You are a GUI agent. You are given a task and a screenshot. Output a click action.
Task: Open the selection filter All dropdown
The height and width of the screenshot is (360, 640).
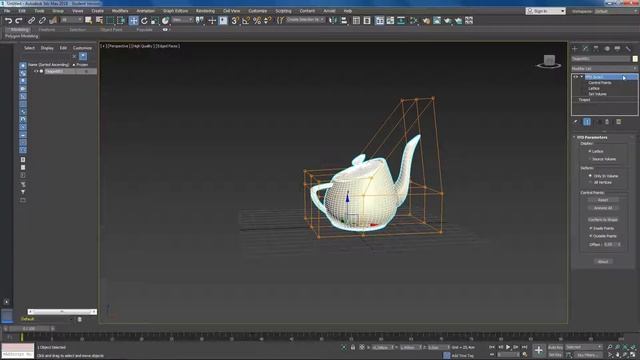click(x=71, y=20)
